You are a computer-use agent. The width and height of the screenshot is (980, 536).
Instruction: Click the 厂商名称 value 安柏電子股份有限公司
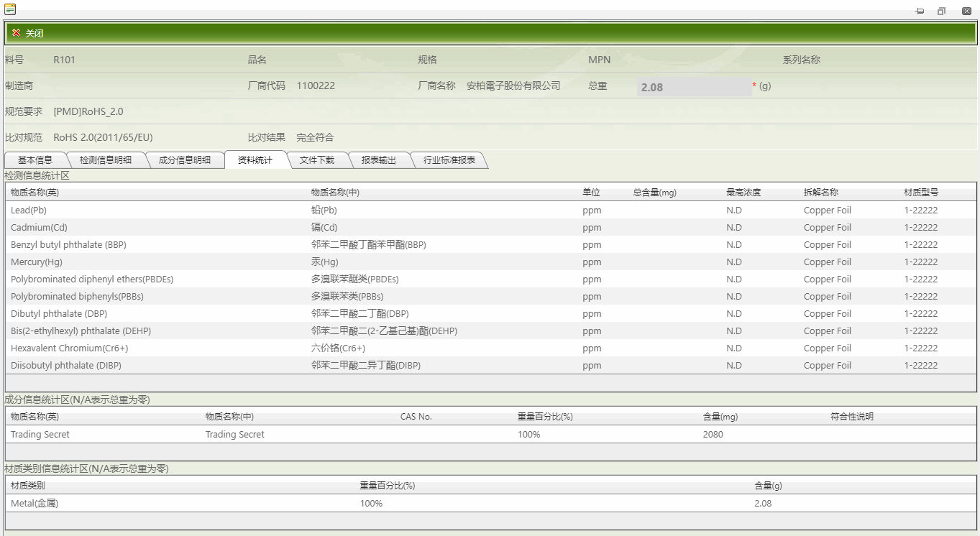coord(513,86)
